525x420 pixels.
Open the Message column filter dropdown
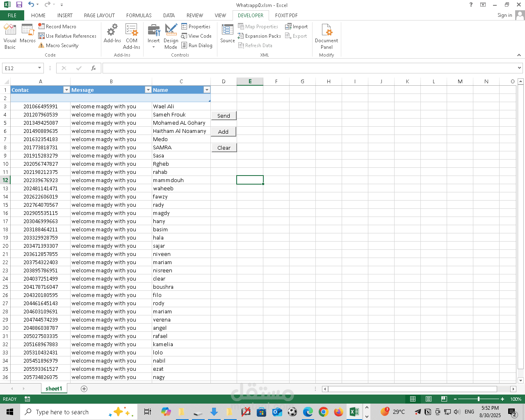[x=148, y=90]
